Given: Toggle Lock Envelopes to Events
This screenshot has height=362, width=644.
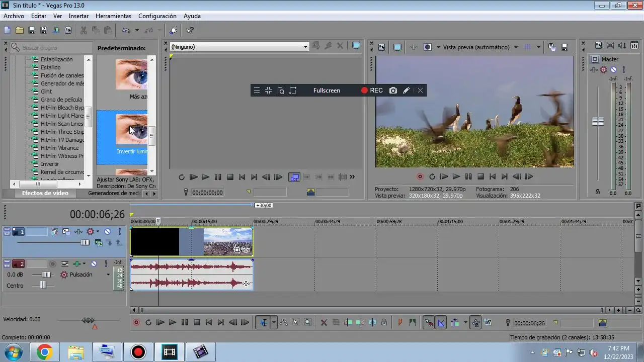Looking at the screenshot, I should (475, 323).
